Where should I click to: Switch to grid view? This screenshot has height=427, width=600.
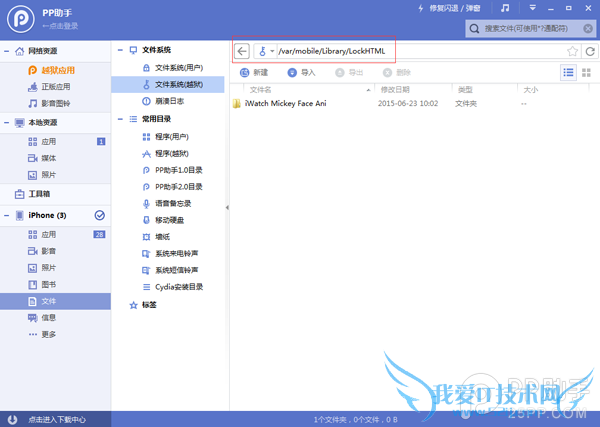586,72
